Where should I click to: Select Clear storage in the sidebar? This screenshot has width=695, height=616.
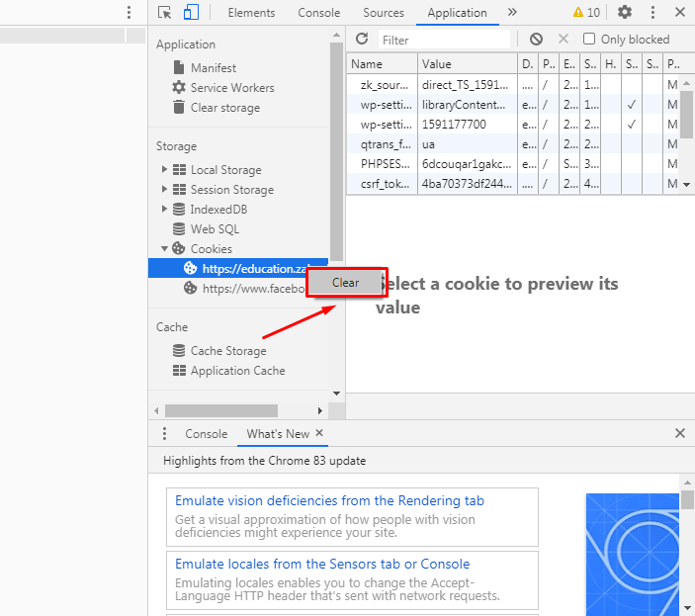(225, 108)
